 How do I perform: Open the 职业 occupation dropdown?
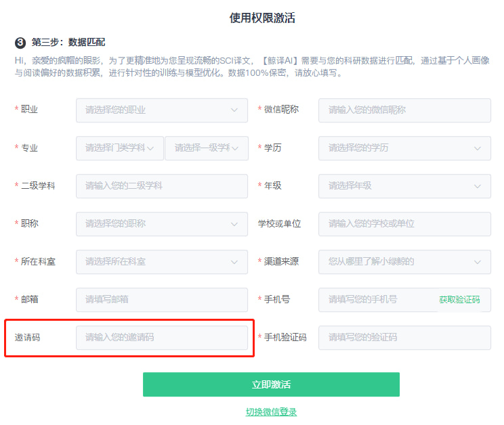coord(162,110)
